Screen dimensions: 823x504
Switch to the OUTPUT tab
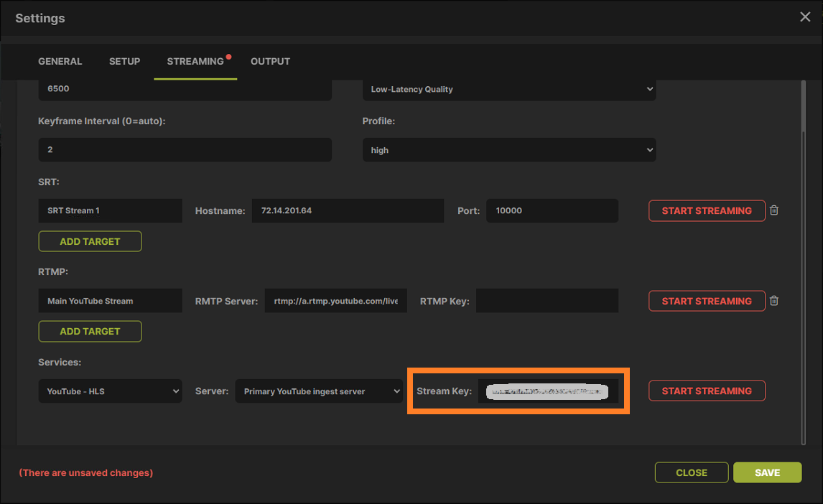pos(270,61)
